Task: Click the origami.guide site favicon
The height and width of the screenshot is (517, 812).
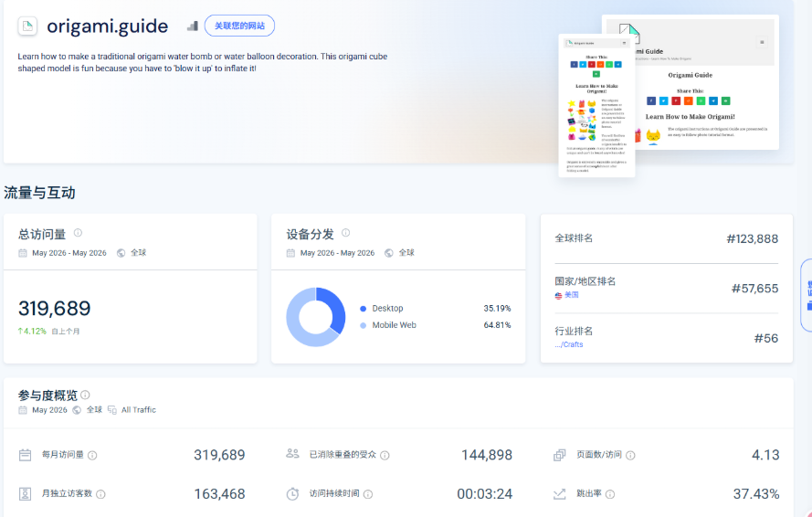Action: tap(27, 26)
